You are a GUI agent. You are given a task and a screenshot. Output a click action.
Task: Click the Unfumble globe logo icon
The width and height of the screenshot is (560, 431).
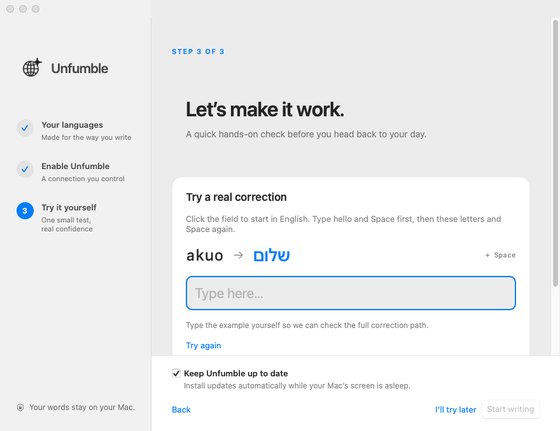click(32, 67)
